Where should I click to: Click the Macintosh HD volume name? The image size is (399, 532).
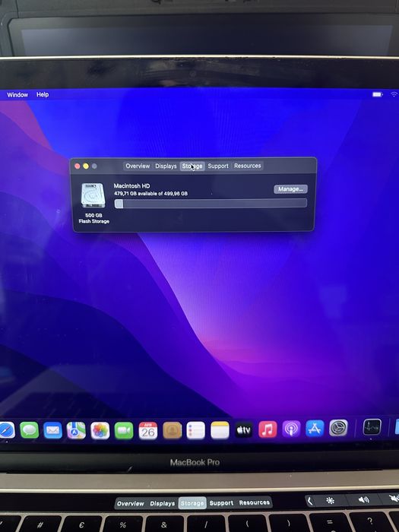click(131, 186)
